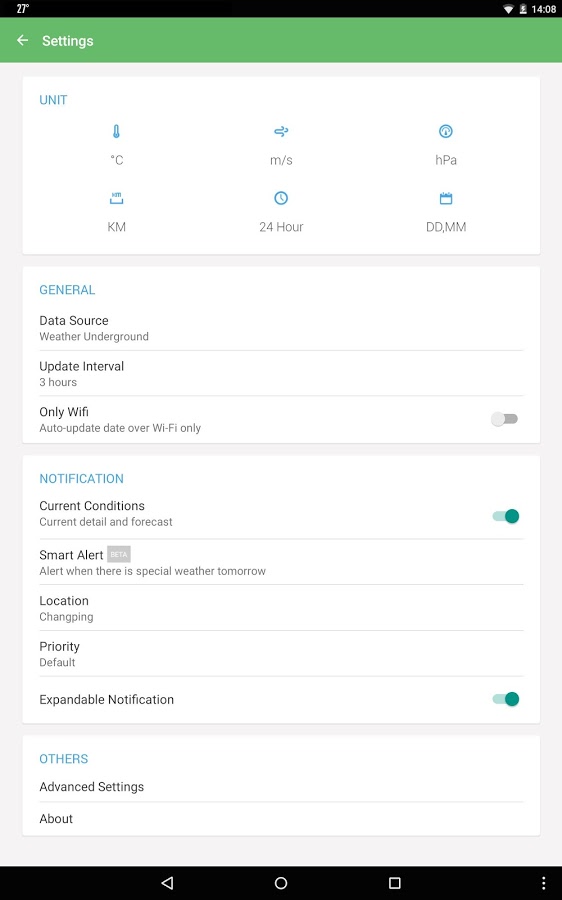
Task: Open Data Source Weather Underground selector
Action: click(x=281, y=328)
